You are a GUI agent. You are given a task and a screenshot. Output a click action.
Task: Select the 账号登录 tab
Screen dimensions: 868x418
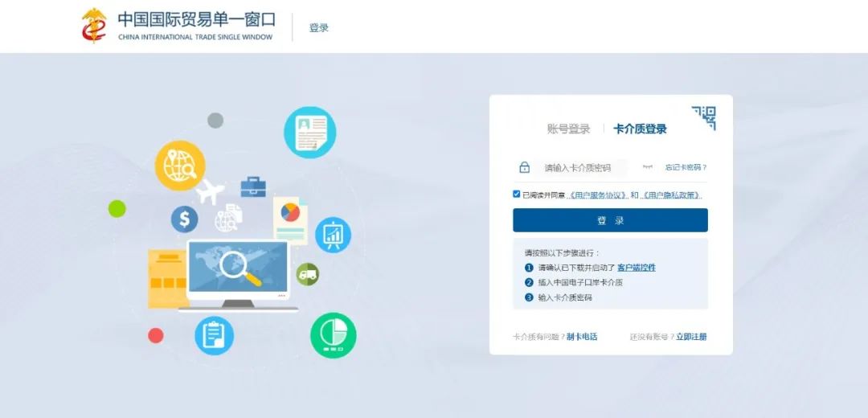point(568,129)
